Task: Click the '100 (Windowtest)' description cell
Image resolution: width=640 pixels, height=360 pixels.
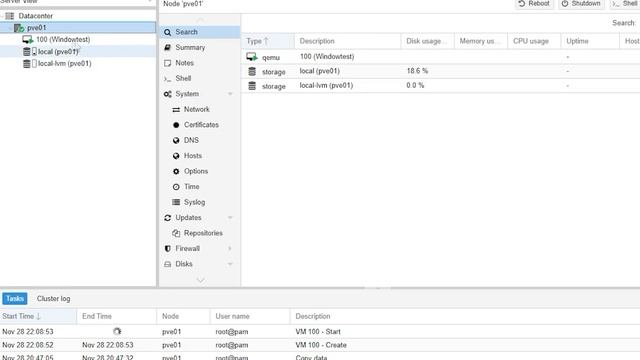Action: (327, 57)
